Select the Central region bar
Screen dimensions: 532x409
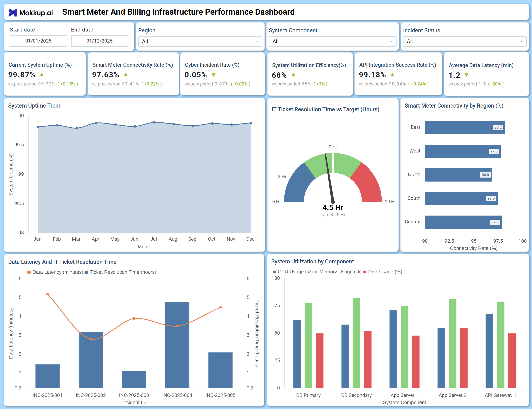pyautogui.click(x=463, y=222)
